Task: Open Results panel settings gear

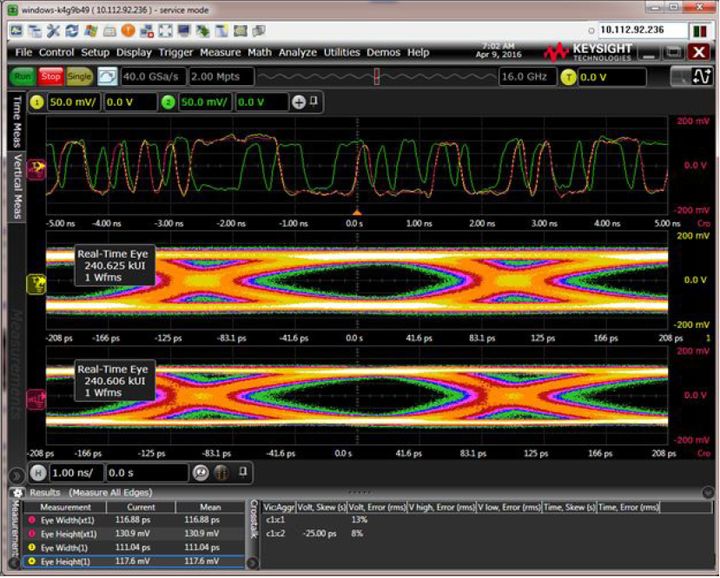Action: (x=16, y=493)
